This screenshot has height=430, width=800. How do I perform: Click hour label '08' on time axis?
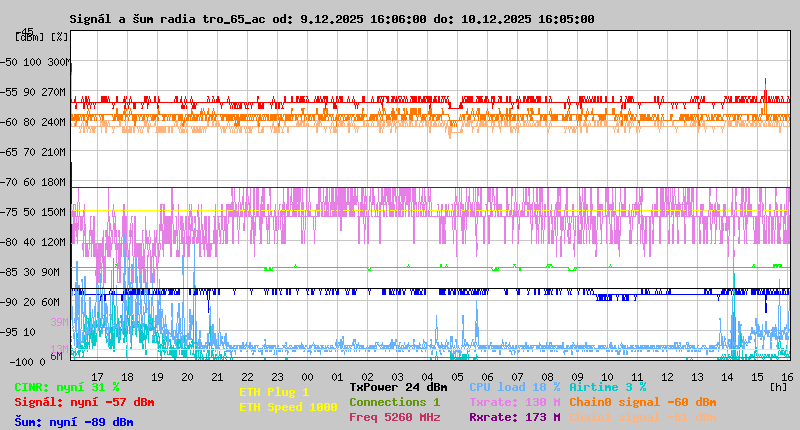click(x=547, y=377)
